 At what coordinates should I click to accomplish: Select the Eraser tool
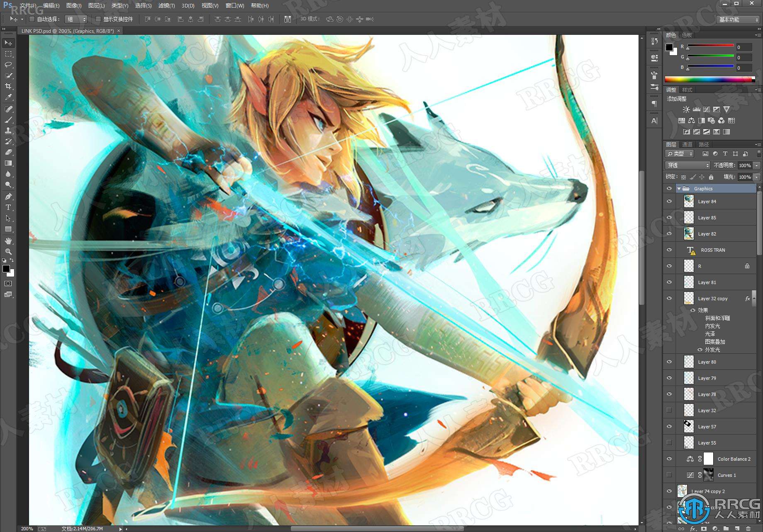tap(8, 152)
